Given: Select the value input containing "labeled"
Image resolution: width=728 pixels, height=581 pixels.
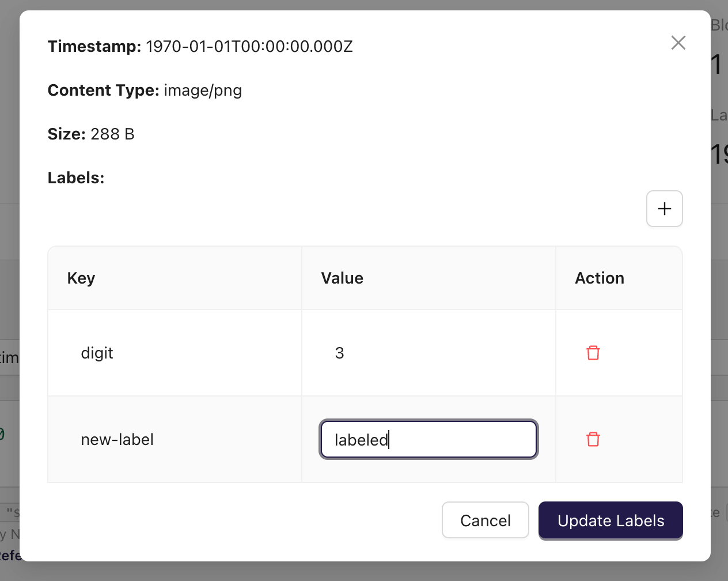Looking at the screenshot, I should (429, 439).
